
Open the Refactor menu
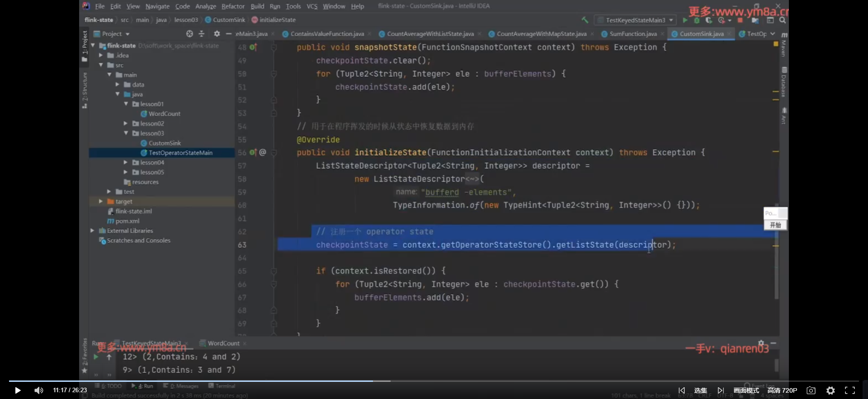point(233,6)
